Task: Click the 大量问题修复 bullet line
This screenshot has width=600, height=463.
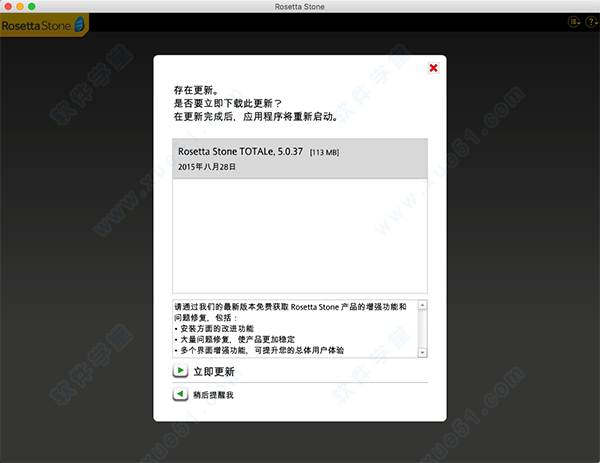Action: pos(235,339)
